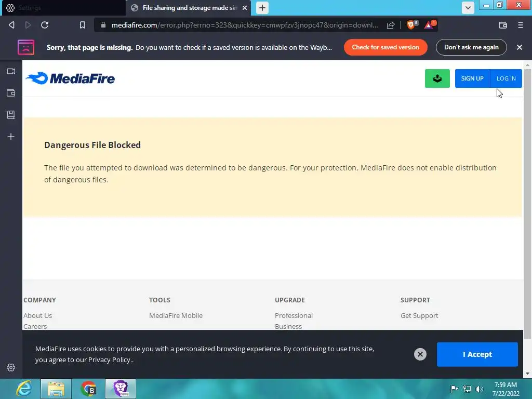Close the Wayback Machine infobar
This screenshot has width=532, height=399.
pos(520,47)
